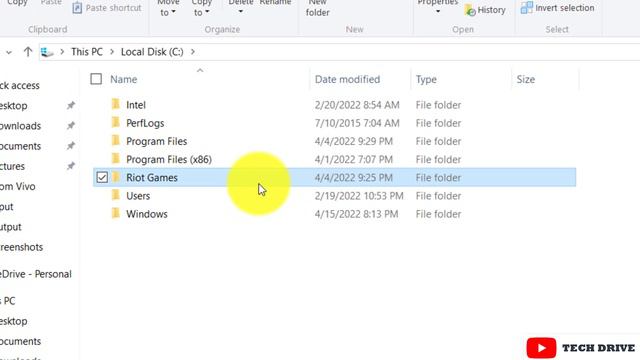
Task: Open the recent locations dropdown
Action: pyautogui.click(x=9, y=52)
